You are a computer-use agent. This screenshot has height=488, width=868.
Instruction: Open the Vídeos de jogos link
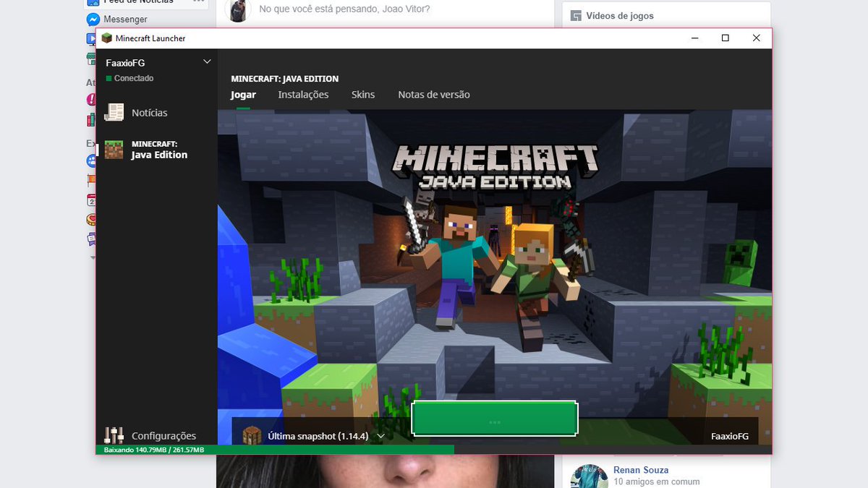point(620,16)
